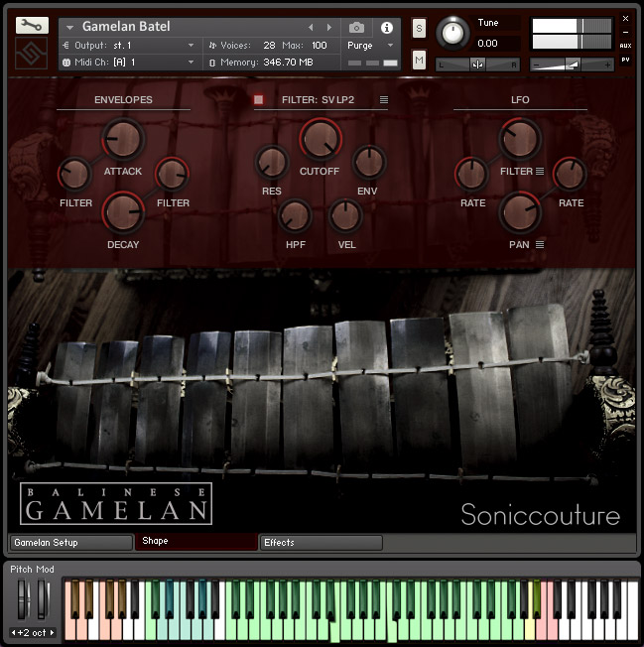This screenshot has height=647, width=644.
Task: Open the Midi Ch selection dropdown
Action: 192,63
